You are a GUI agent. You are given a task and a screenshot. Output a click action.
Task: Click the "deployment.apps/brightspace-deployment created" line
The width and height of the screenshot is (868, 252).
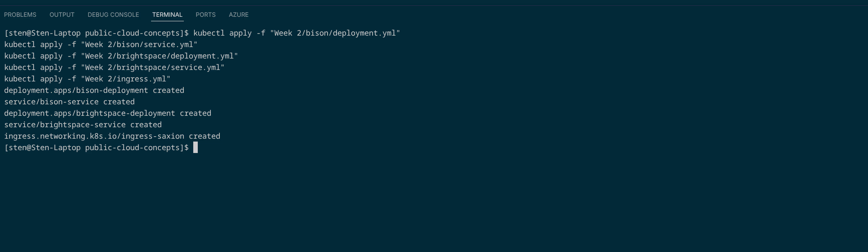tap(107, 113)
